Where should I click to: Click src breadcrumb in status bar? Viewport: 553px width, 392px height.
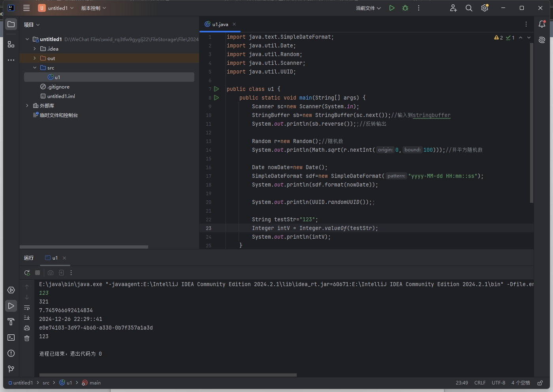pos(46,383)
